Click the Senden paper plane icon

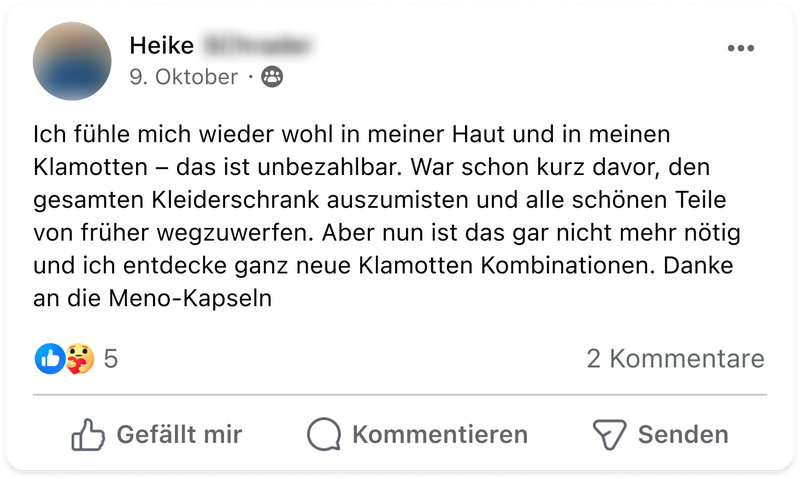pos(609,435)
